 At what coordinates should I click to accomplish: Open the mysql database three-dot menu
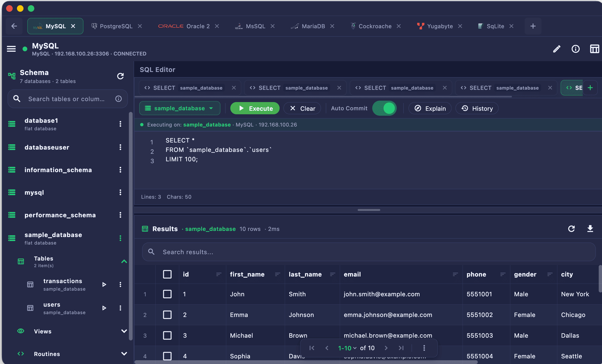120,192
